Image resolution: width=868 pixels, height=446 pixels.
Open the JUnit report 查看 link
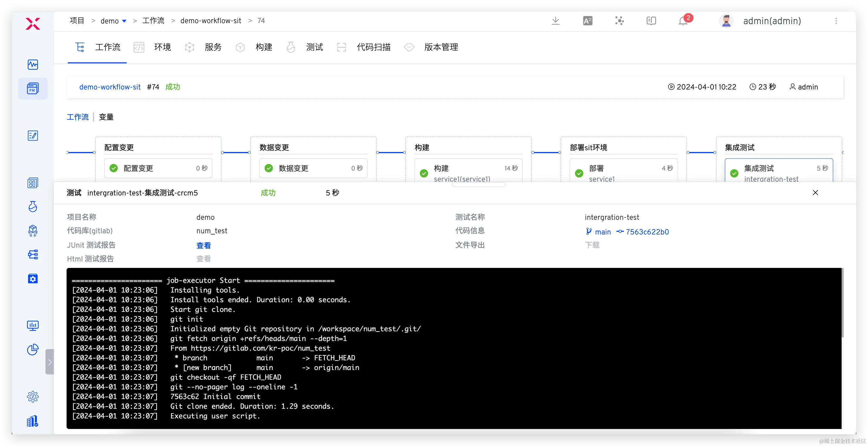tap(204, 245)
